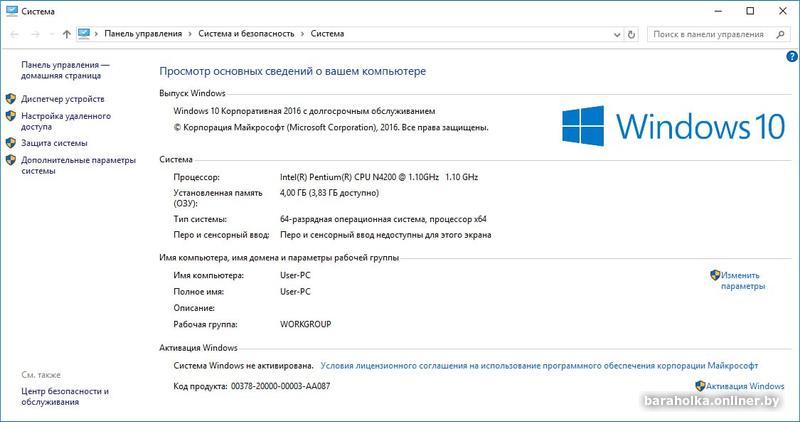Minimize the Система window

coord(718,11)
